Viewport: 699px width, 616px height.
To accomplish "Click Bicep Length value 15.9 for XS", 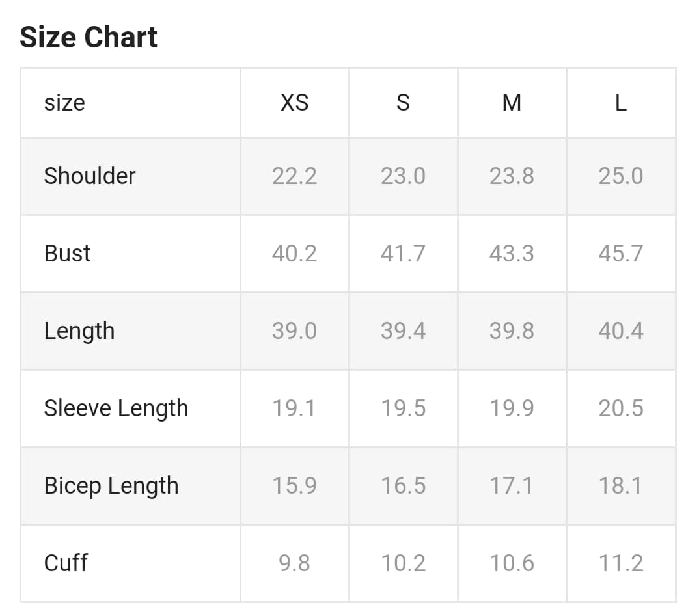I will [294, 486].
